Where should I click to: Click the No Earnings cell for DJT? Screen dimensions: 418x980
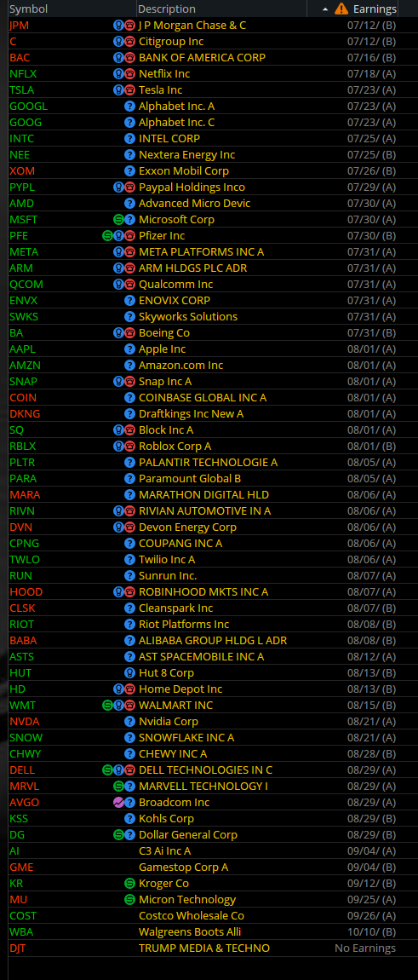coord(365,948)
